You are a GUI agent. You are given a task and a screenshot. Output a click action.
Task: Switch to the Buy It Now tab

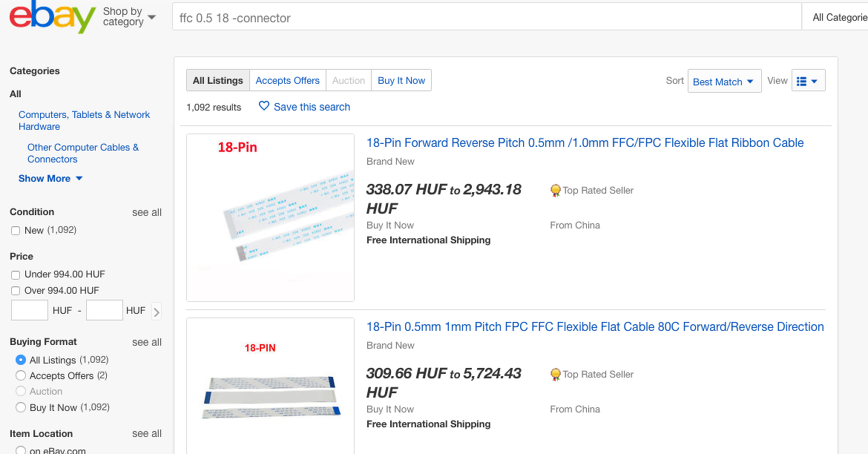click(401, 81)
